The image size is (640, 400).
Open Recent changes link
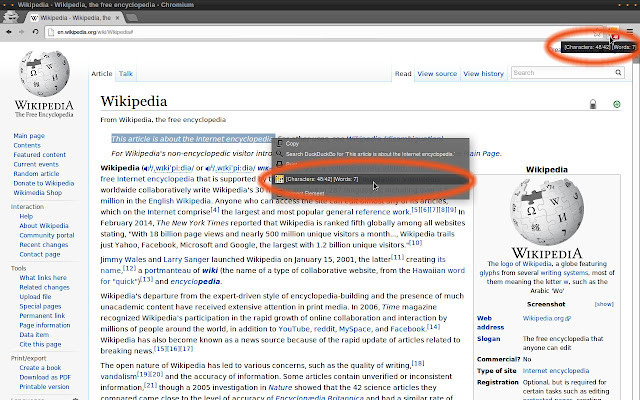(x=44, y=244)
